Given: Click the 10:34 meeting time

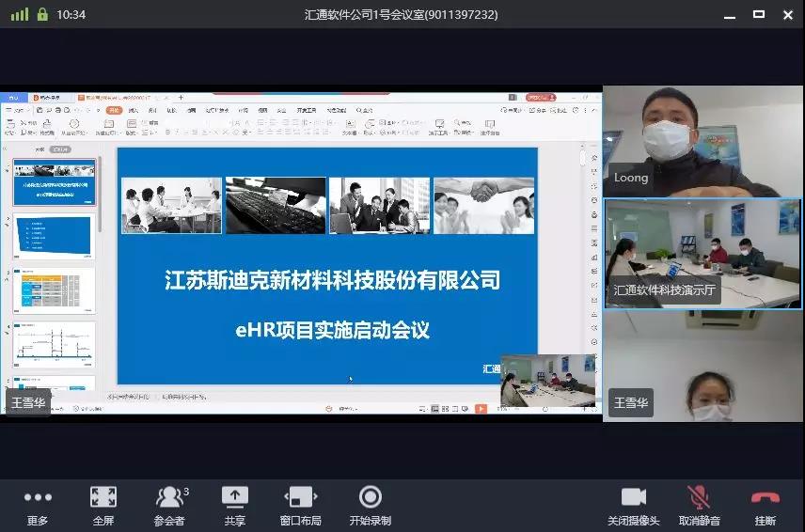Looking at the screenshot, I should [x=71, y=14].
